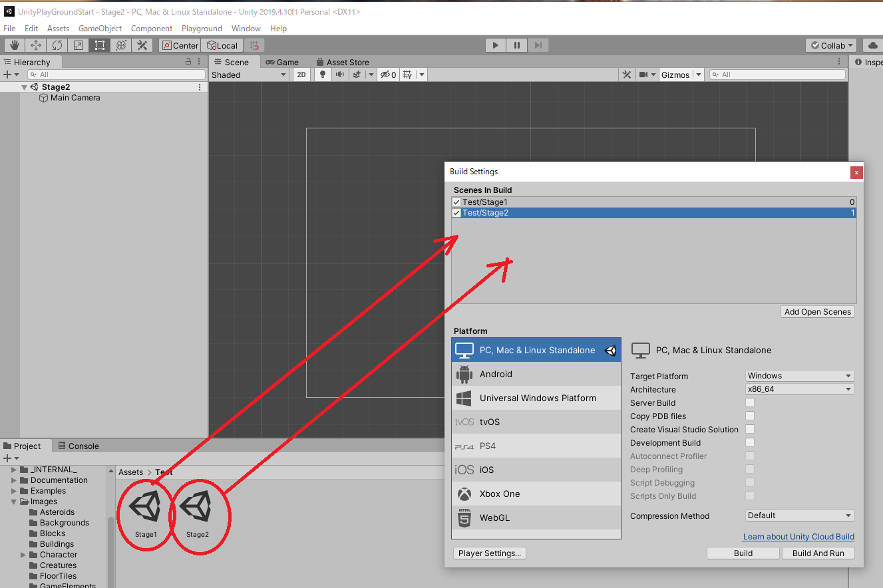Open the Playground menu
This screenshot has width=883, height=588.
[202, 29]
